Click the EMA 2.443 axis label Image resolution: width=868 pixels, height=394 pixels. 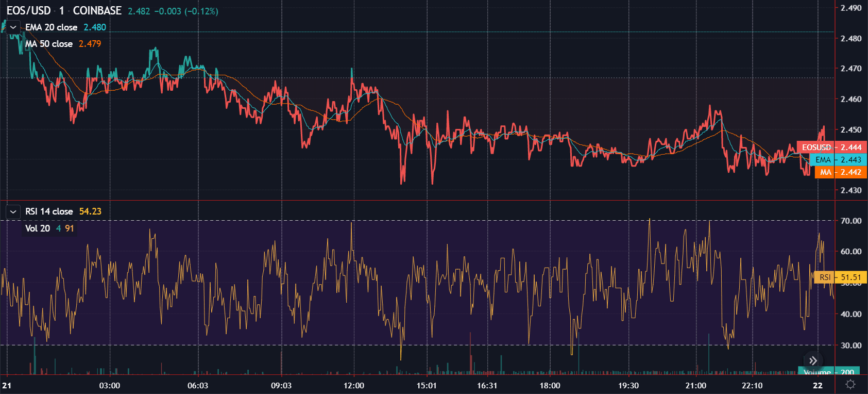(x=838, y=160)
